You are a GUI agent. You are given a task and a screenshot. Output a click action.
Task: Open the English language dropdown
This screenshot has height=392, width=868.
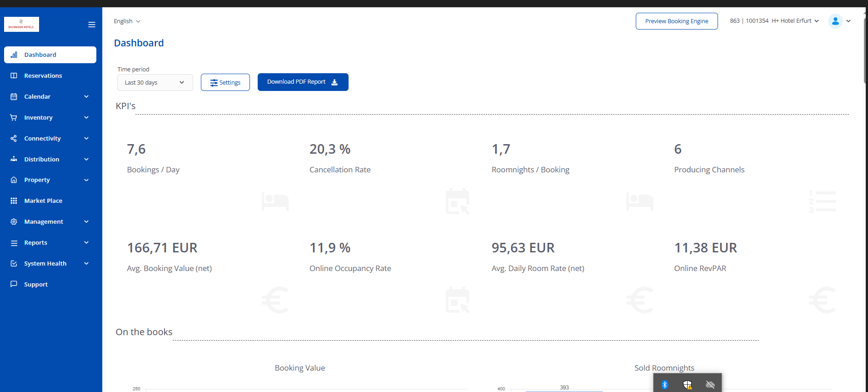point(127,21)
